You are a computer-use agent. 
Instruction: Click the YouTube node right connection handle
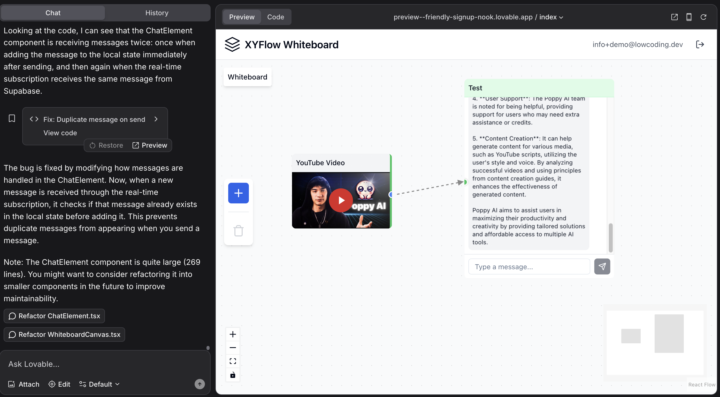(x=391, y=195)
